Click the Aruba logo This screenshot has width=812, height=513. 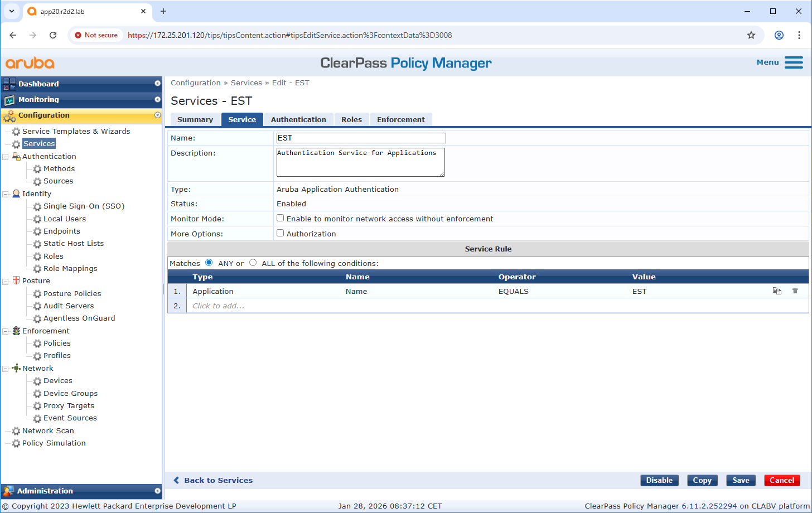click(x=30, y=62)
